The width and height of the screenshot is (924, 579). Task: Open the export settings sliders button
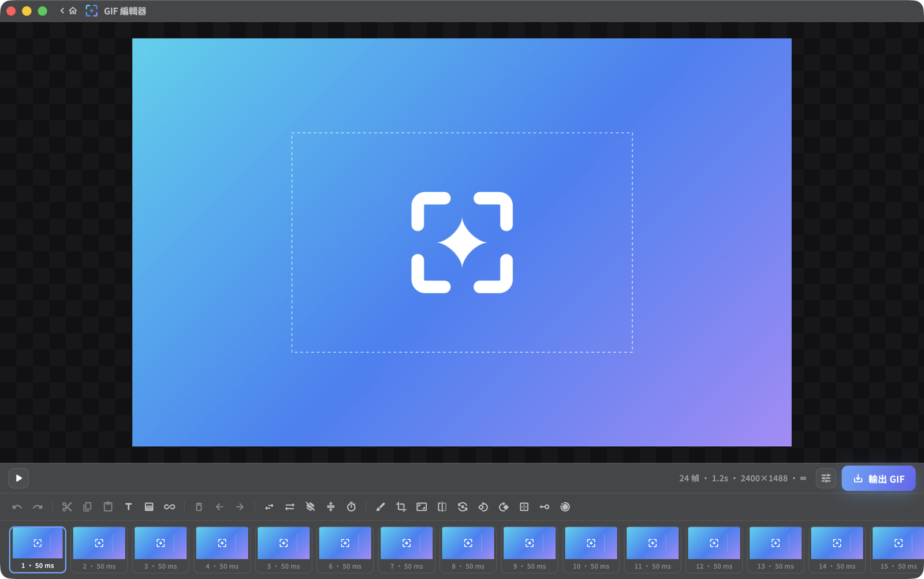click(826, 478)
